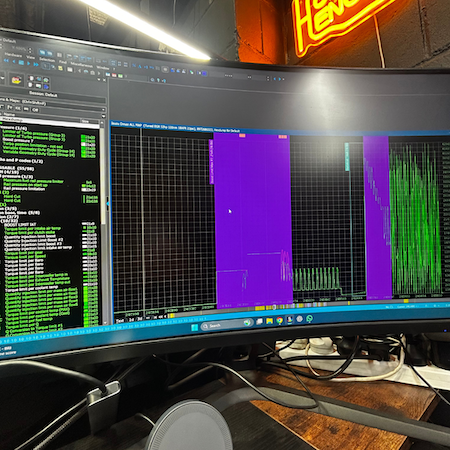This screenshot has height=450, width=450.
Task: Click the position marker on overview bar
Action: coord(274,307)
